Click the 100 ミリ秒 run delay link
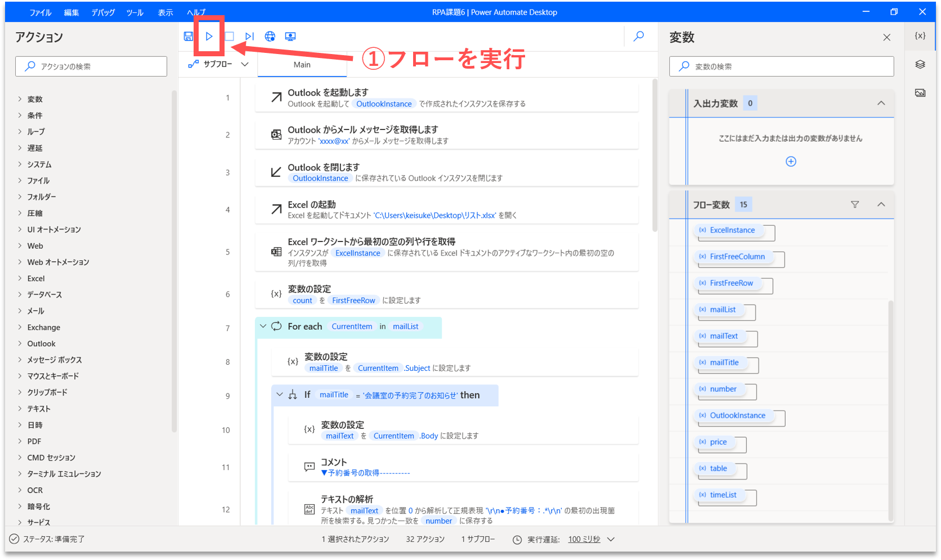 [584, 539]
